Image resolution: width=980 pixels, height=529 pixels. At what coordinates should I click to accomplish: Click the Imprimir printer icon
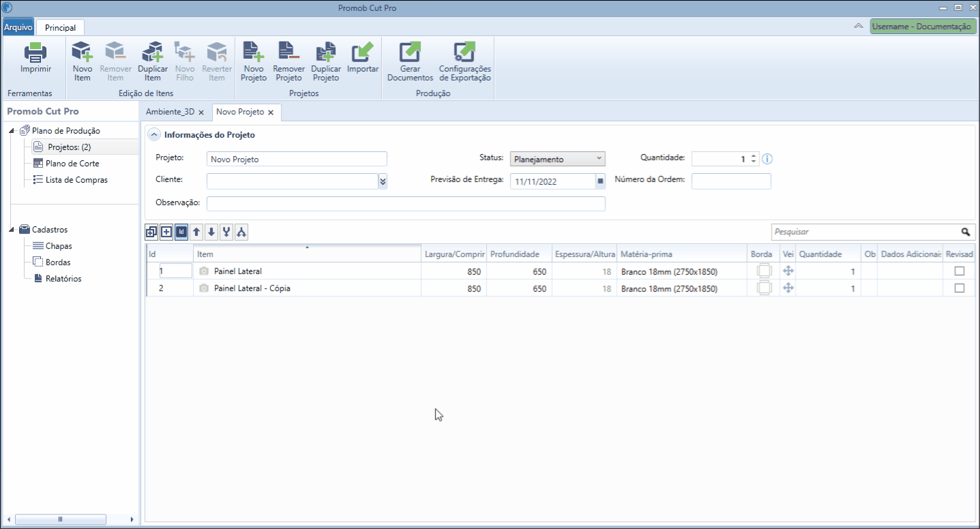[35, 52]
